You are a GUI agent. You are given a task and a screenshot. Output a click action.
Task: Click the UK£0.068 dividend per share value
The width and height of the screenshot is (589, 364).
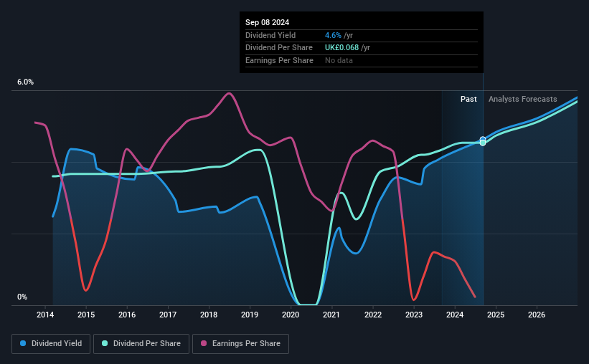(x=341, y=48)
